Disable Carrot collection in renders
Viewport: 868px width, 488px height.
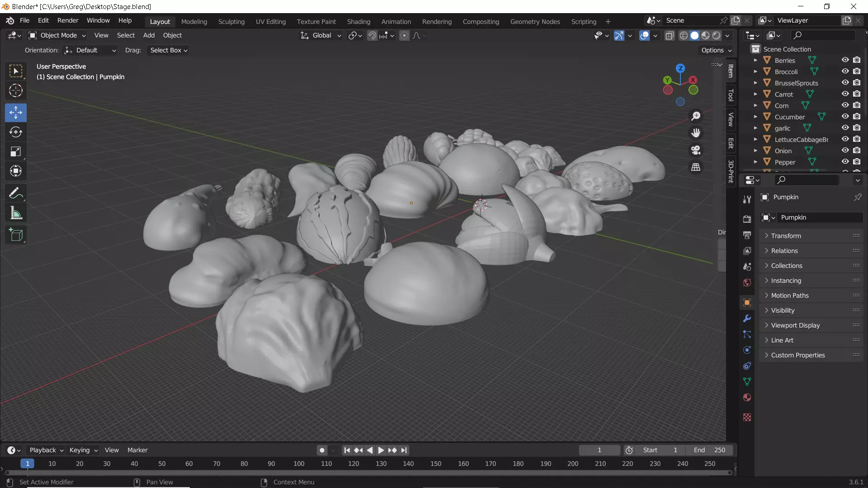857,94
